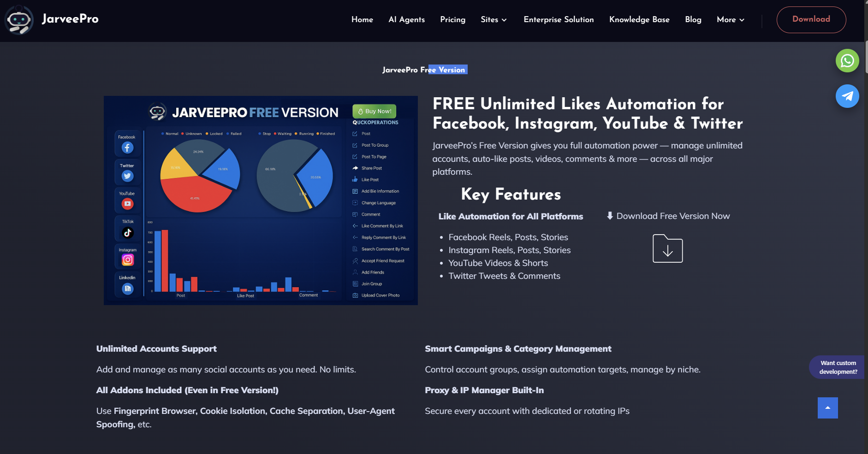Click the Want custom development tab
This screenshot has height=454, width=868.
(x=837, y=367)
